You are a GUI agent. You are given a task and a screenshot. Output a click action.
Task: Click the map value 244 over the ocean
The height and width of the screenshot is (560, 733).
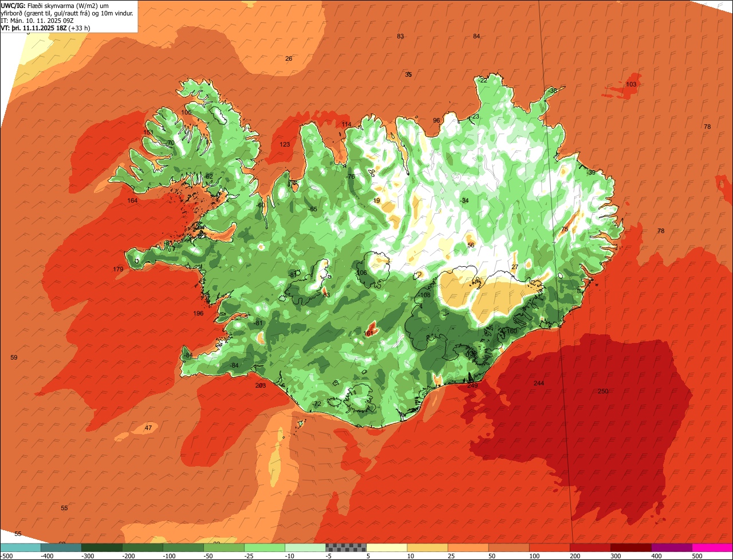coord(539,383)
